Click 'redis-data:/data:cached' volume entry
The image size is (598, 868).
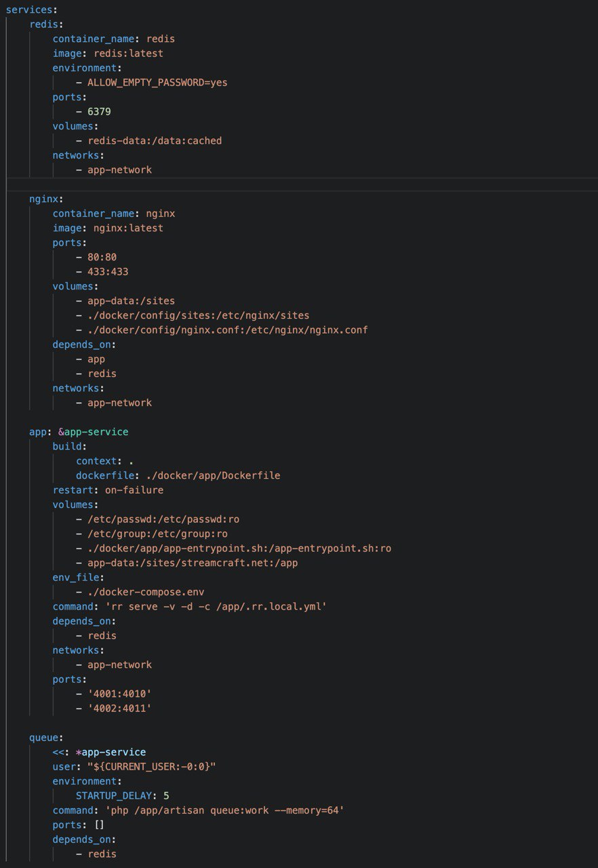[155, 140]
